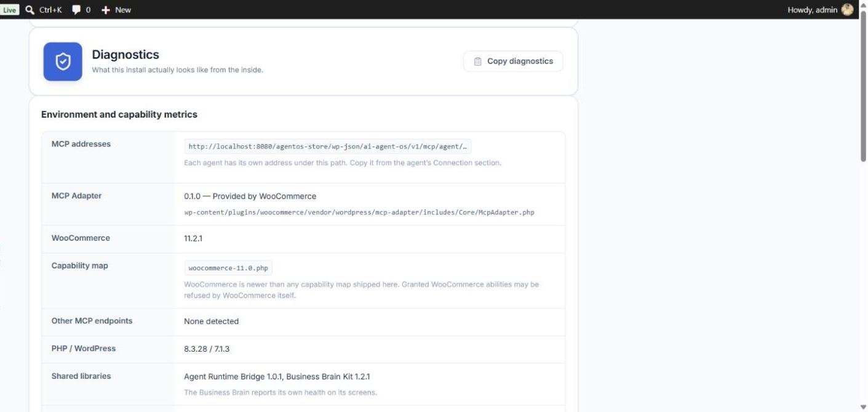868x412 pixels.
Task: Click the PHP / WordPress row label
Action: [83, 349]
